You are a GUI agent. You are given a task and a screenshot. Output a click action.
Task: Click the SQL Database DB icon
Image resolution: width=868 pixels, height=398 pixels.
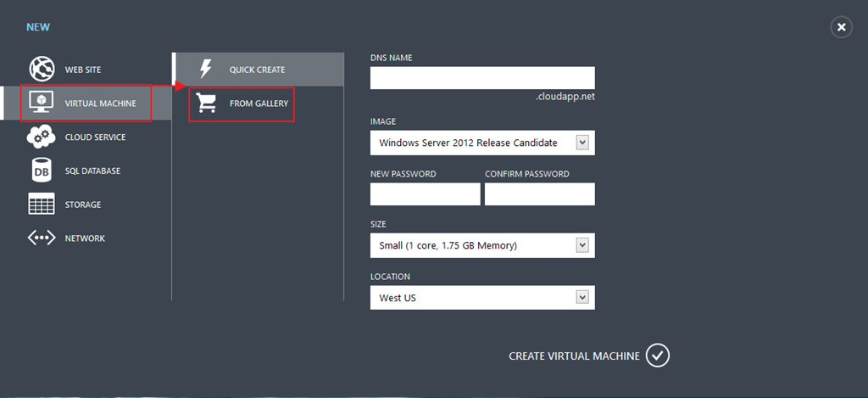coord(42,171)
